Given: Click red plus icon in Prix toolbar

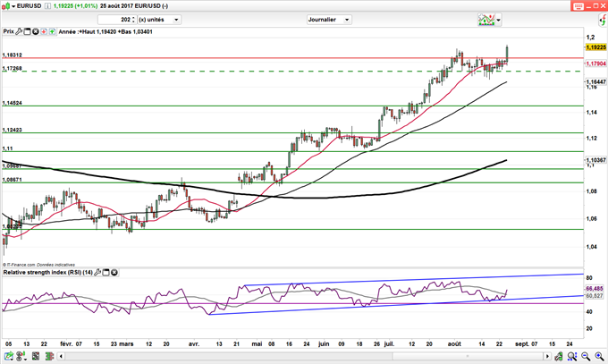Looking at the screenshot, I should coord(44,31).
